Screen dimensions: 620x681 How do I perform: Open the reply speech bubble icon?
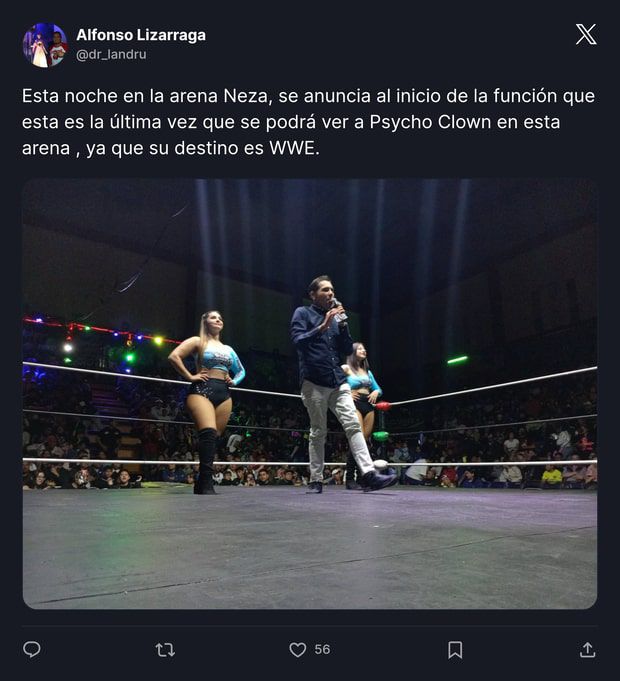tap(32, 649)
